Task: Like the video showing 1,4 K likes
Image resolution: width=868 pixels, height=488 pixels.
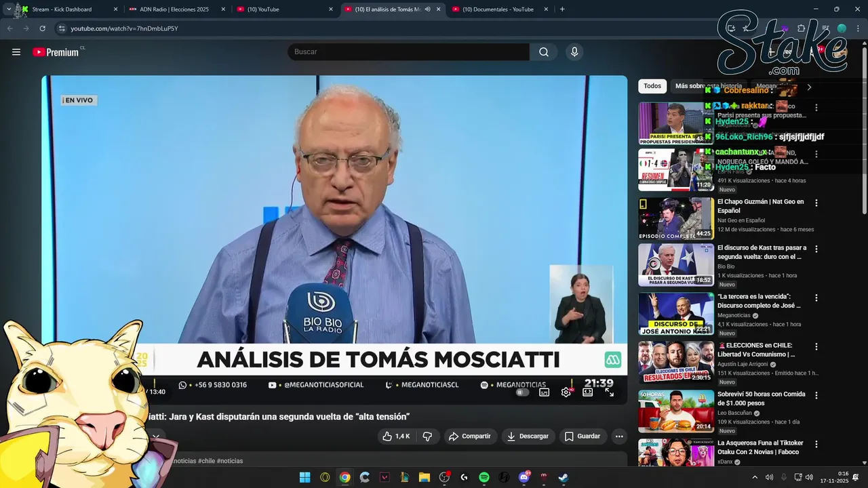Action: 396,436
